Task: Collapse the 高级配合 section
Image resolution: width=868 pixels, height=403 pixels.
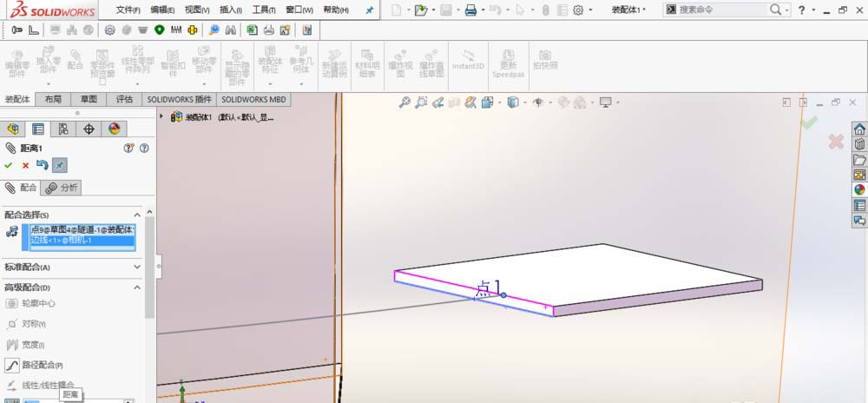Action: coord(137,287)
